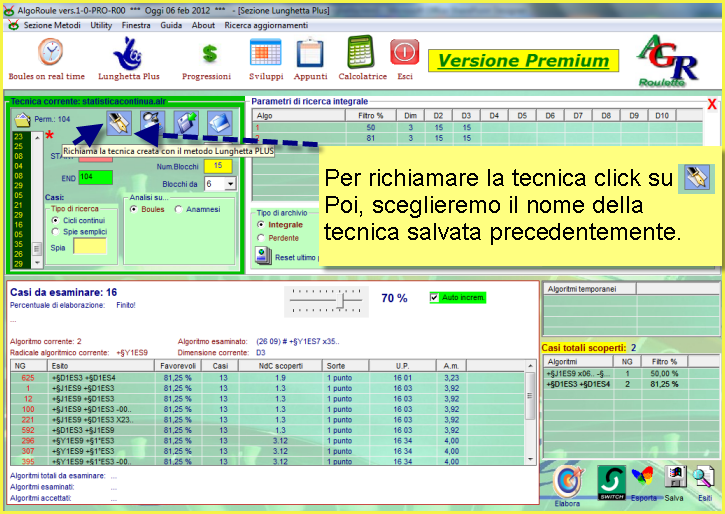Image resolution: width=725 pixels, height=514 pixels.
Task: Click the yellow Spia input field
Action: point(90,246)
